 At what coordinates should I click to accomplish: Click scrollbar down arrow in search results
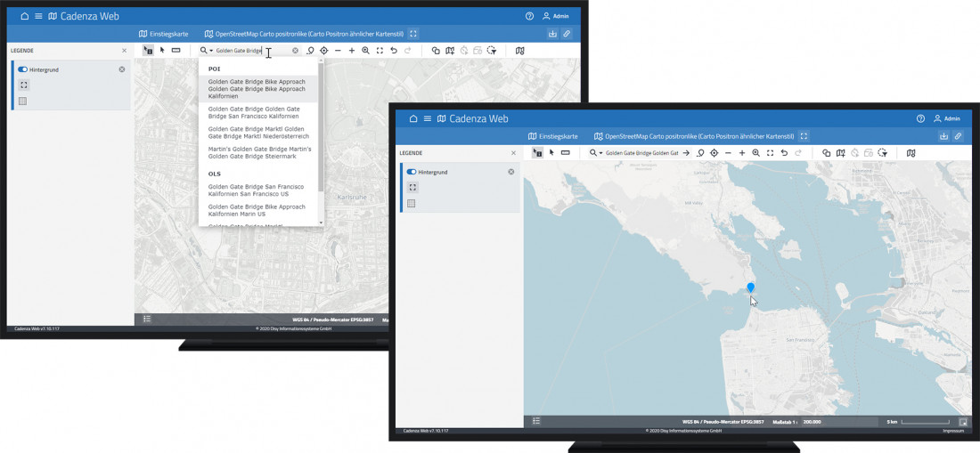pos(321,222)
